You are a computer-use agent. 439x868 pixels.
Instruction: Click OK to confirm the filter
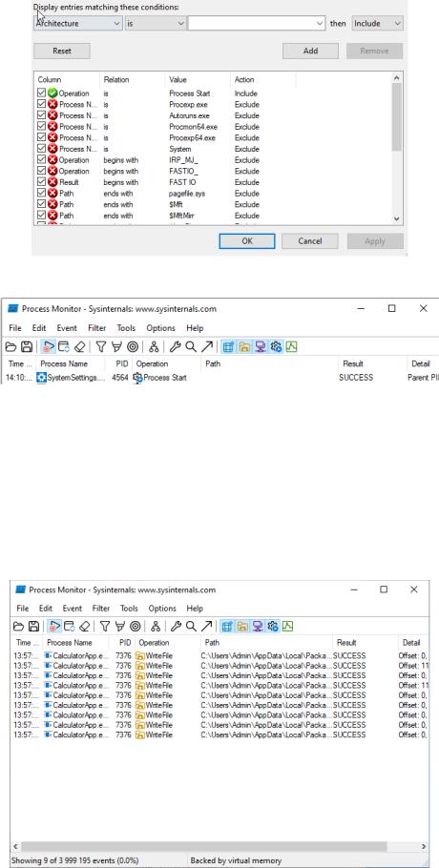[247, 240]
